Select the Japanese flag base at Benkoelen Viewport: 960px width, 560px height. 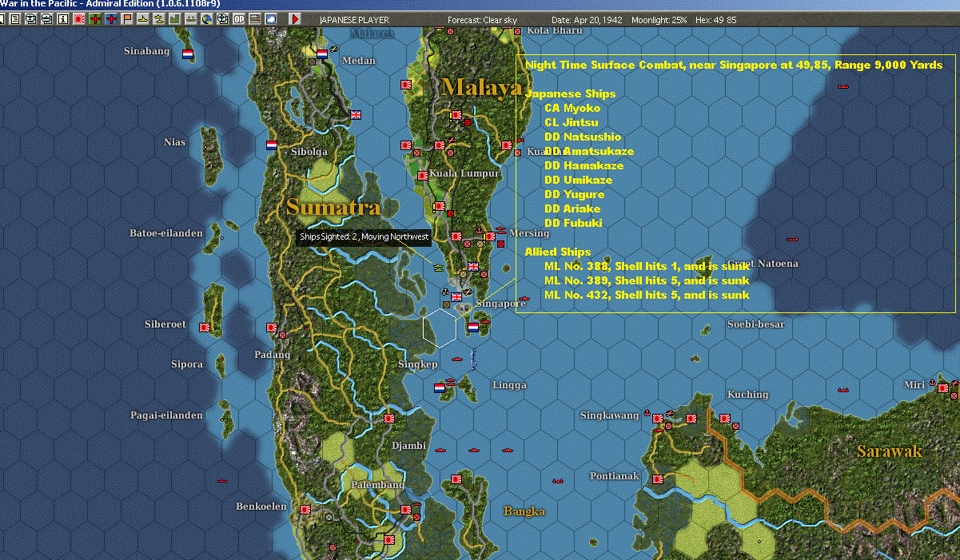[305, 509]
